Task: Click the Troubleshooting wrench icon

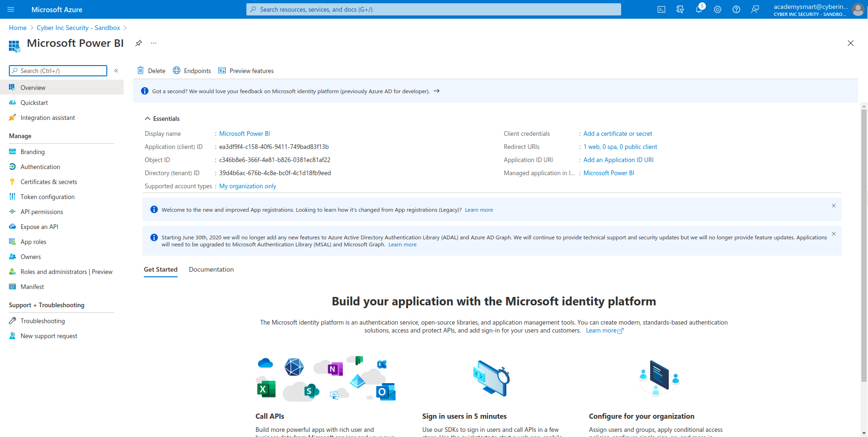Action: click(x=13, y=321)
